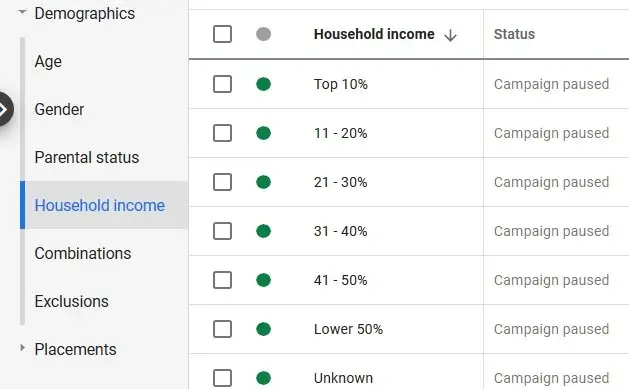The width and height of the screenshot is (629, 389).
Task: Check the box for the Top 10% row
Action: point(222,84)
